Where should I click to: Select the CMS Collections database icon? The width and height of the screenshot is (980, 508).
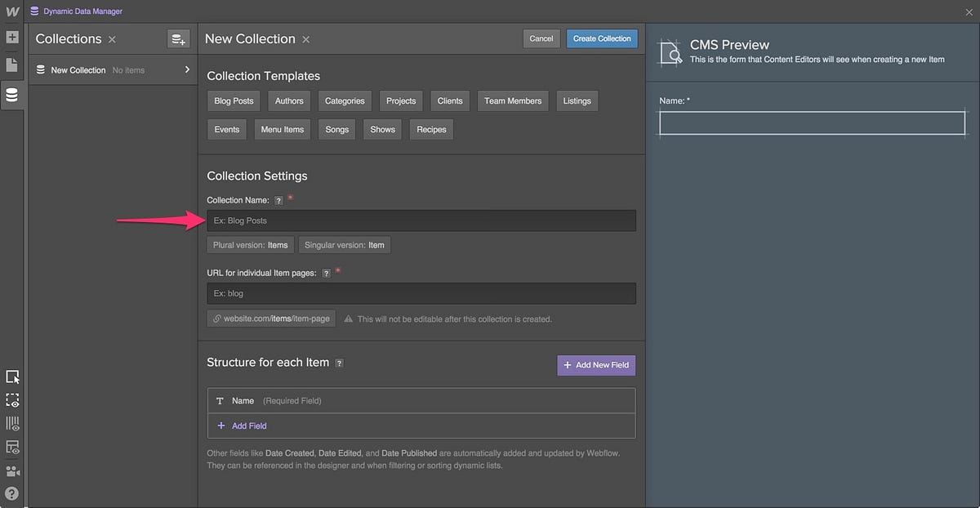point(12,96)
